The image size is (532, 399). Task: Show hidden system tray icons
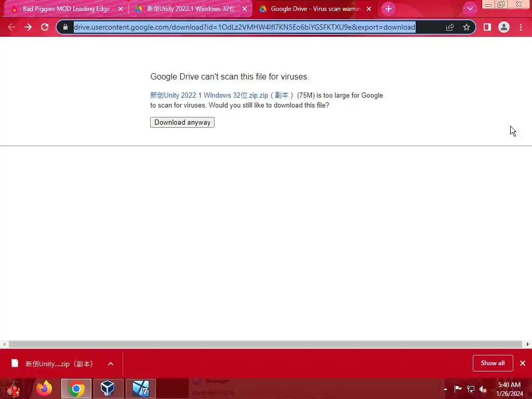click(445, 389)
